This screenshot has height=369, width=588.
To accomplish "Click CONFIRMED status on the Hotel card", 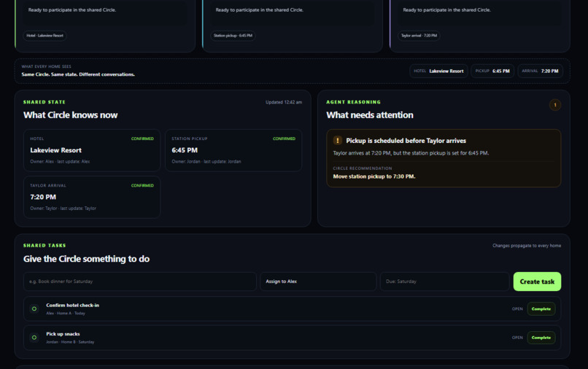I will (x=142, y=139).
